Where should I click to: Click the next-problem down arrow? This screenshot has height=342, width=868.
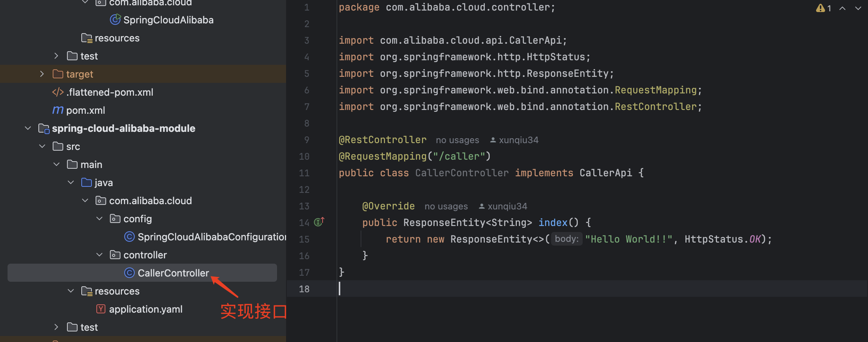click(858, 8)
